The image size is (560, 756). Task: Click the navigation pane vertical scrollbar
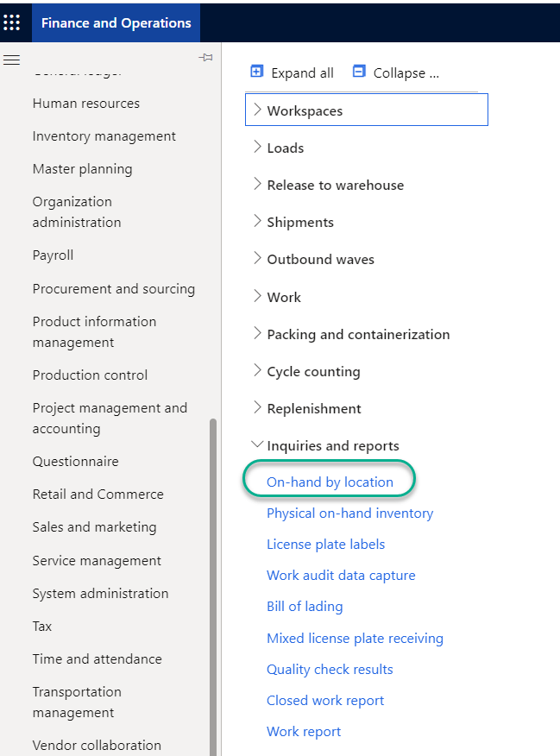(213, 587)
